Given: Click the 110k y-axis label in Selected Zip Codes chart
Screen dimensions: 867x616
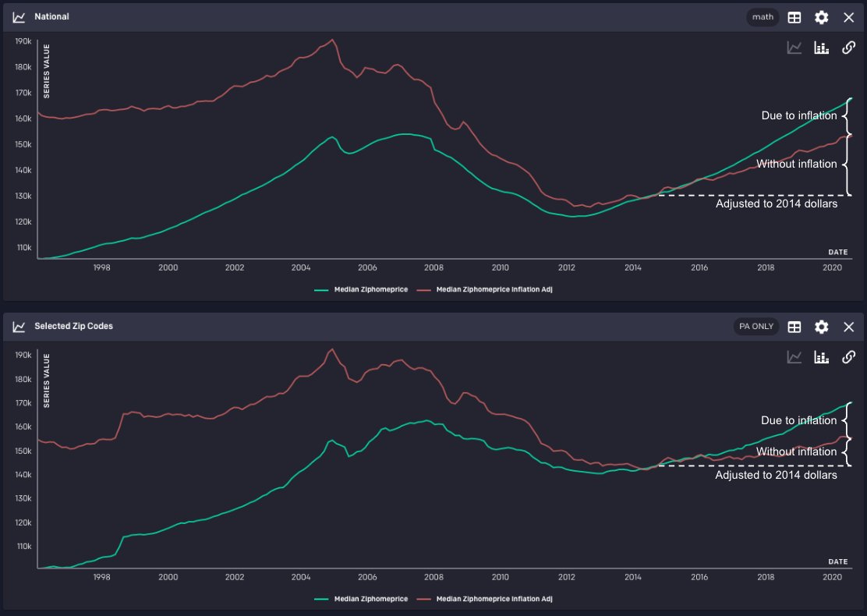Looking at the screenshot, I should click(x=23, y=547).
